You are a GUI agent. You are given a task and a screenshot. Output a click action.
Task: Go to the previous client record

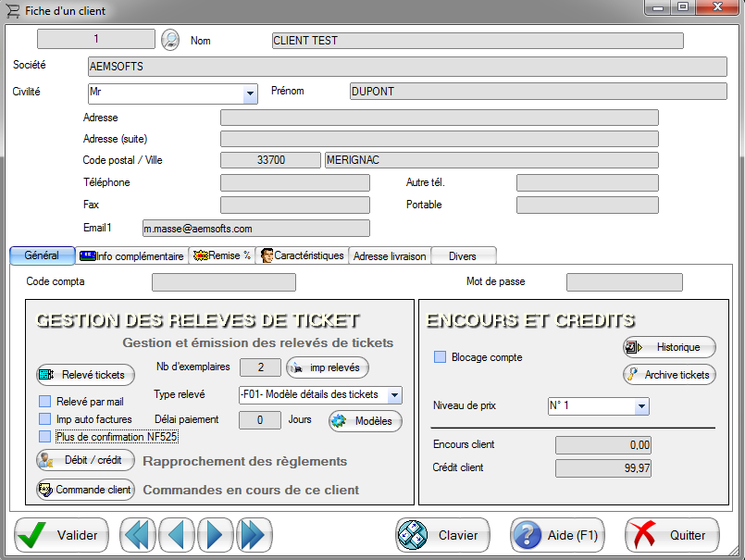tap(177, 535)
